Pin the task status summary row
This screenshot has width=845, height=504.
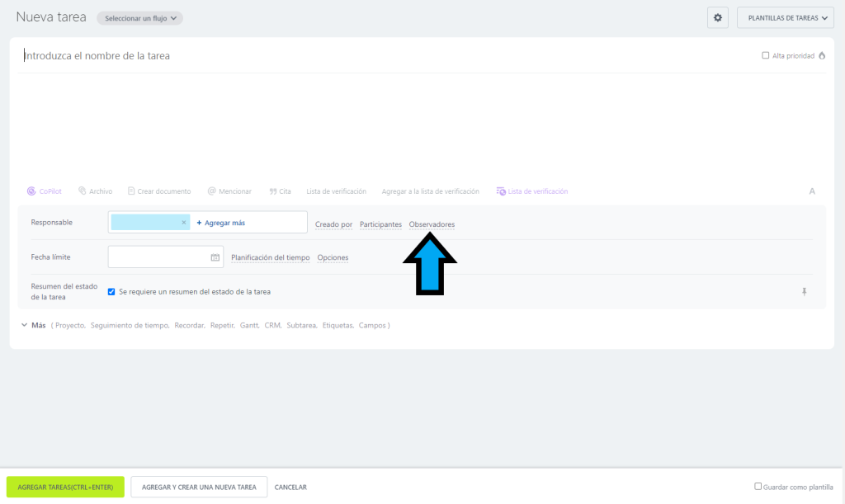(805, 292)
